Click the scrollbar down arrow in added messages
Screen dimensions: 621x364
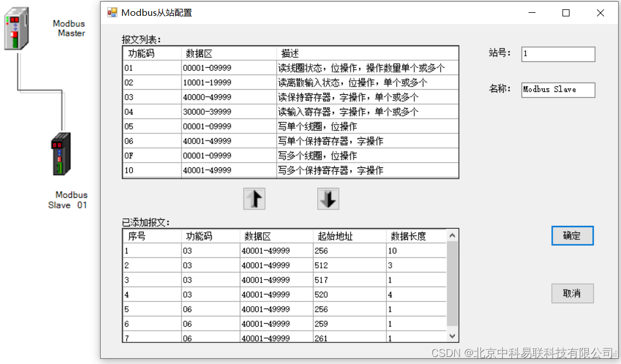tap(452, 336)
